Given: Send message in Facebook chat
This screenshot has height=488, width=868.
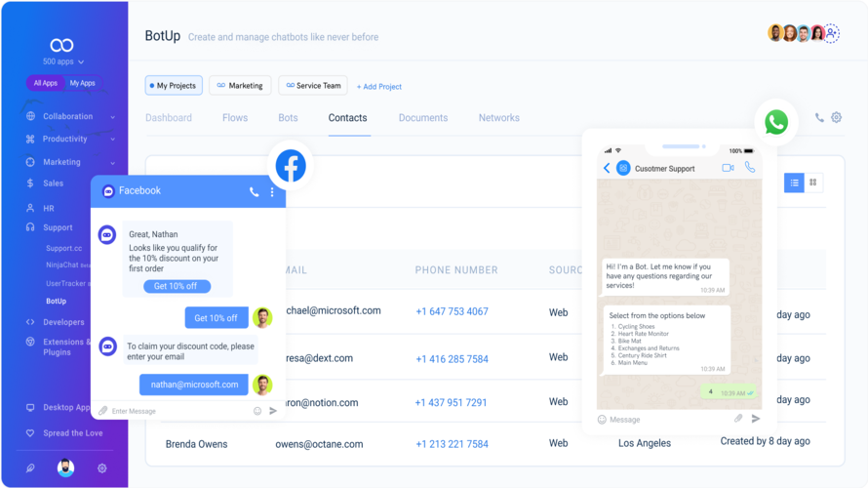Looking at the screenshot, I should [273, 411].
